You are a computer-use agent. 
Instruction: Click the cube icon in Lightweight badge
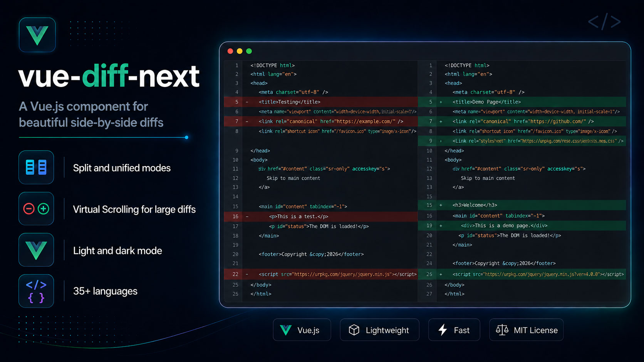click(354, 330)
